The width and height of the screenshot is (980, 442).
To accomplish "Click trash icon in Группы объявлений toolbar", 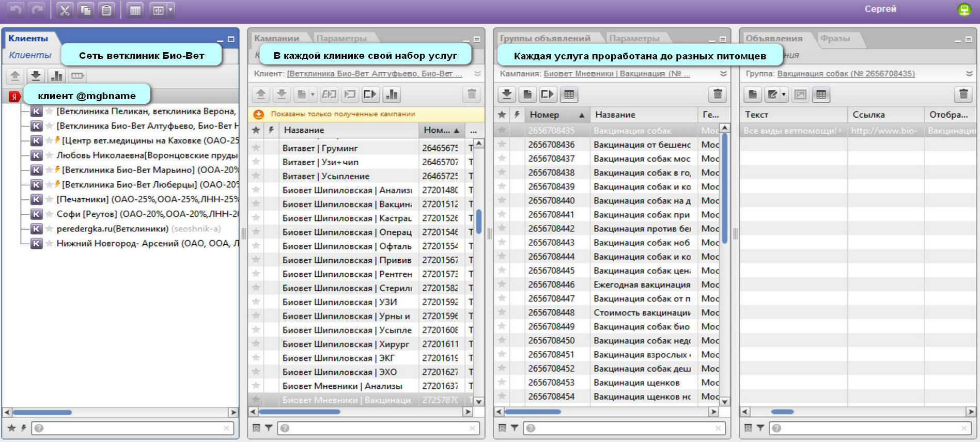I will pos(718,94).
